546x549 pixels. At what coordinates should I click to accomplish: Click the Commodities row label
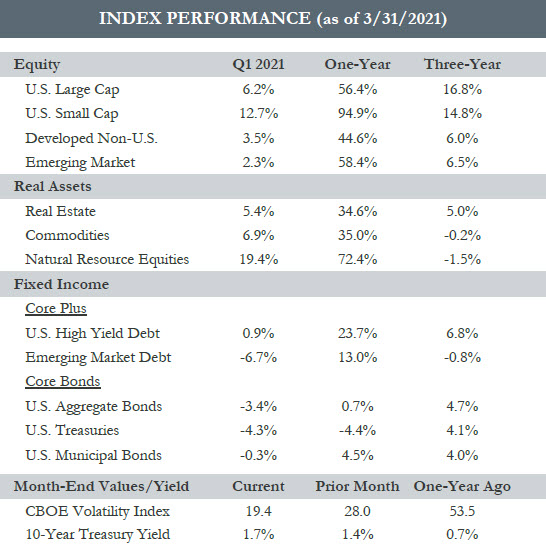pos(67,235)
